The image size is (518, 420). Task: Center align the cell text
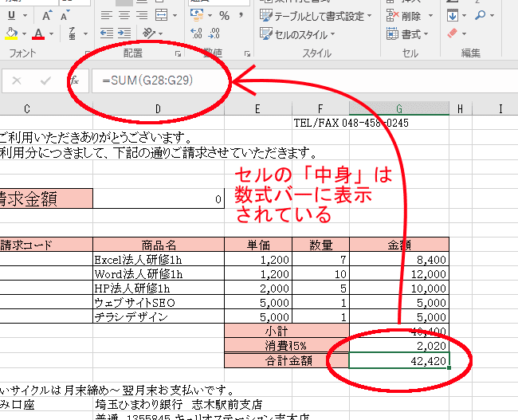click(124, 15)
